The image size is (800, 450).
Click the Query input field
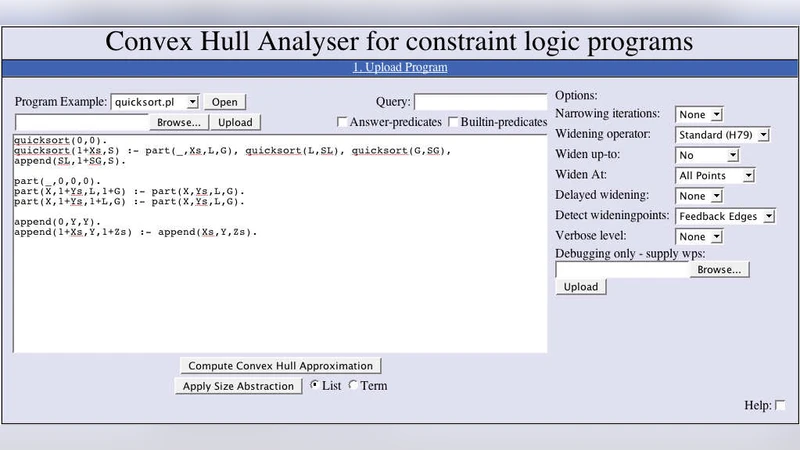481,102
